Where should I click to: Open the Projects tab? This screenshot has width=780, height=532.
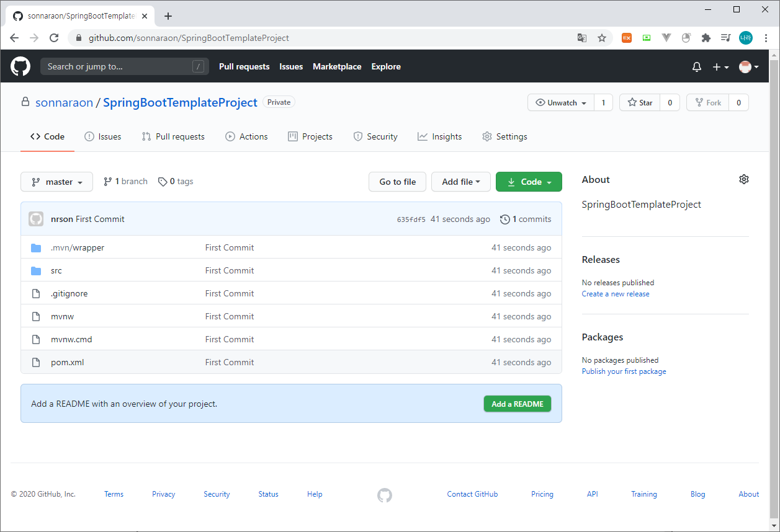[x=310, y=136]
